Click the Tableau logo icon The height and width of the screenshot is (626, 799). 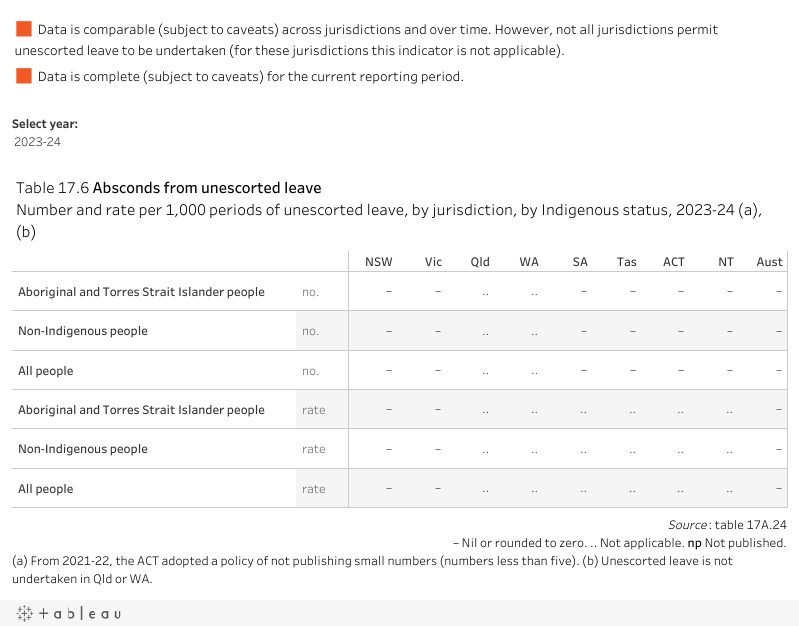point(67,613)
